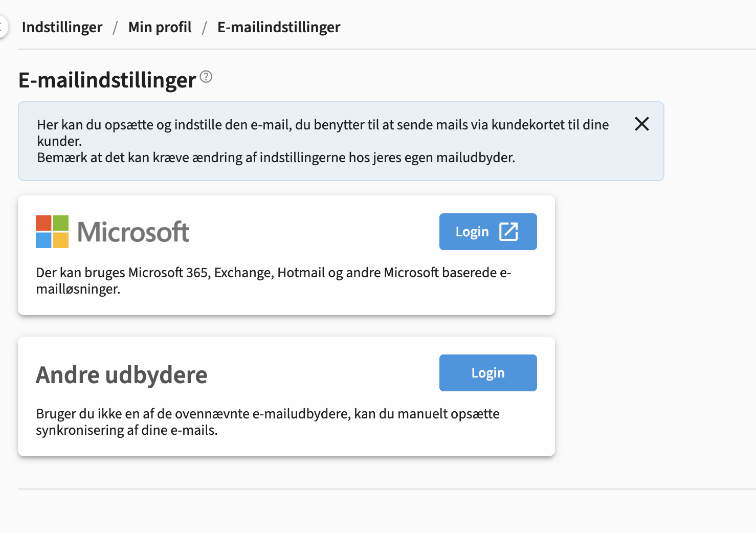The width and height of the screenshot is (756, 533).
Task: Dismiss the blue info banner
Action: [x=641, y=124]
